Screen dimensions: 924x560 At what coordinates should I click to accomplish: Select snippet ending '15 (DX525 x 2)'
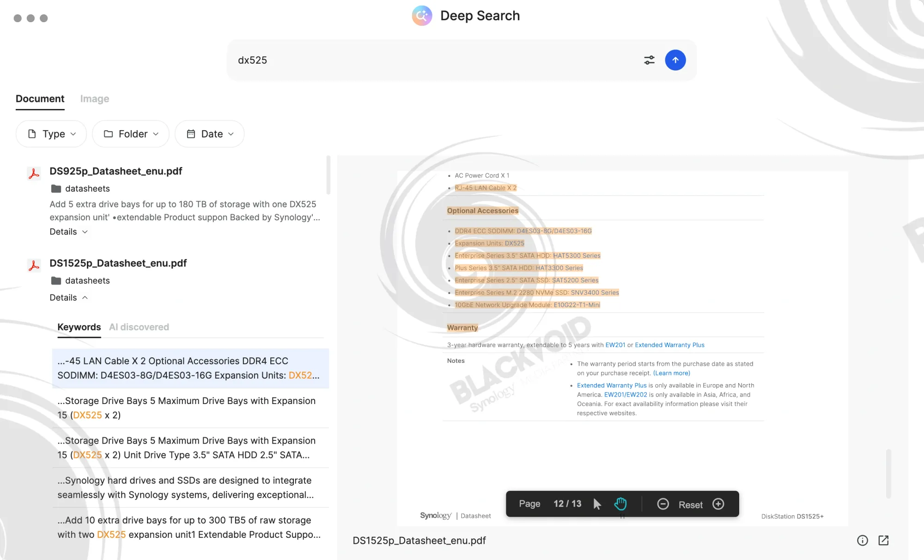[x=190, y=408]
